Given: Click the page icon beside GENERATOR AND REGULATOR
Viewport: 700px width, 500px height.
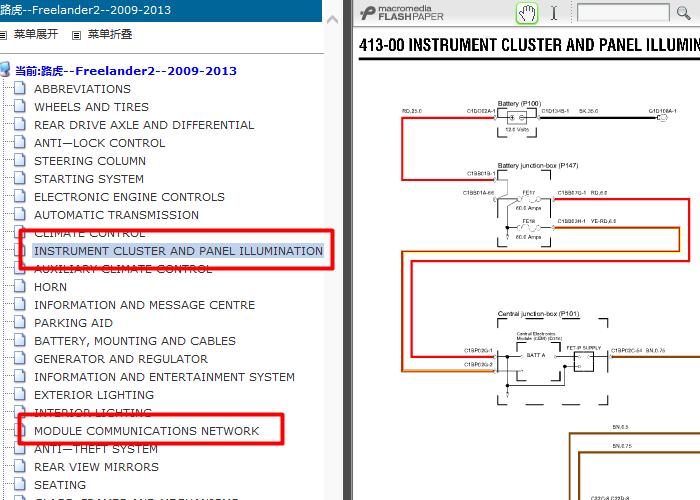Looking at the screenshot, I should coord(20,358).
